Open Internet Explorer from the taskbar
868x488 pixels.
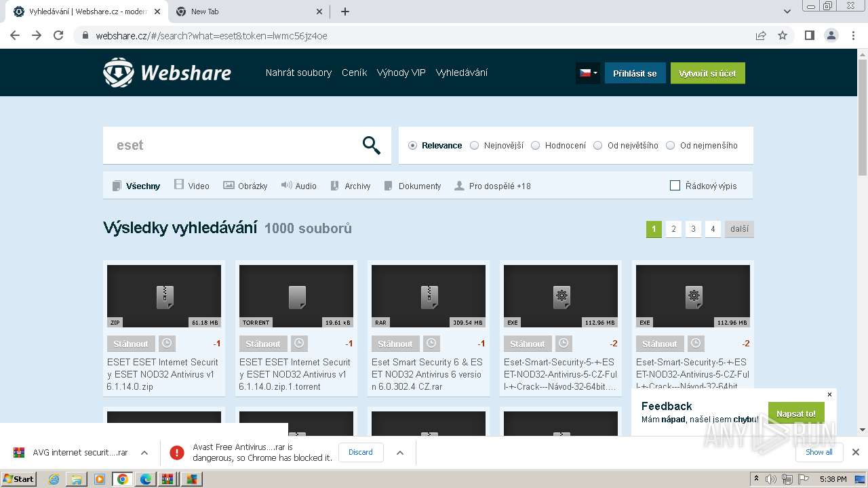point(54,479)
